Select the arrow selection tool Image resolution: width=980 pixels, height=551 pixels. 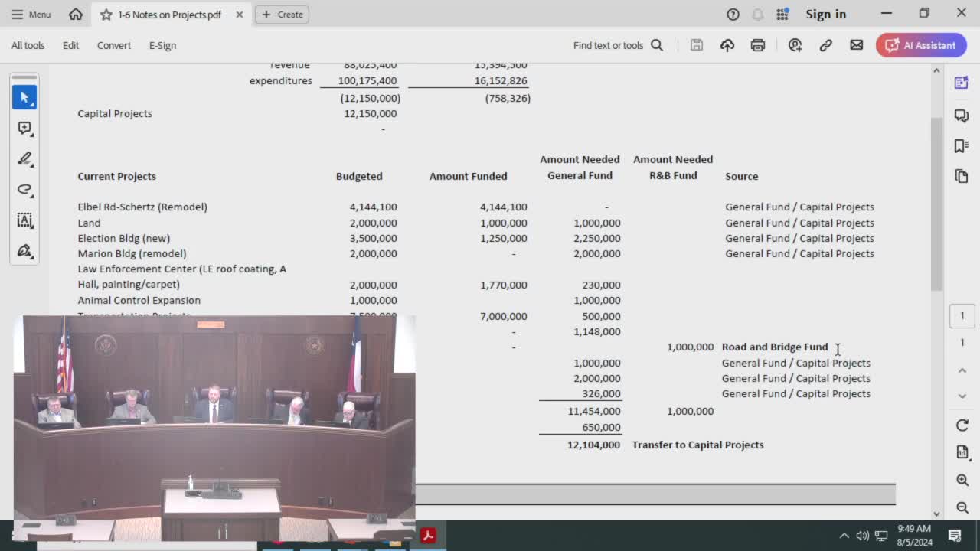click(24, 97)
